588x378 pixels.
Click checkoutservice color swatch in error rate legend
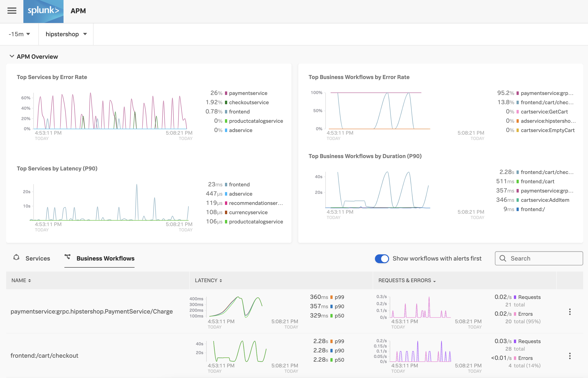[226, 103]
